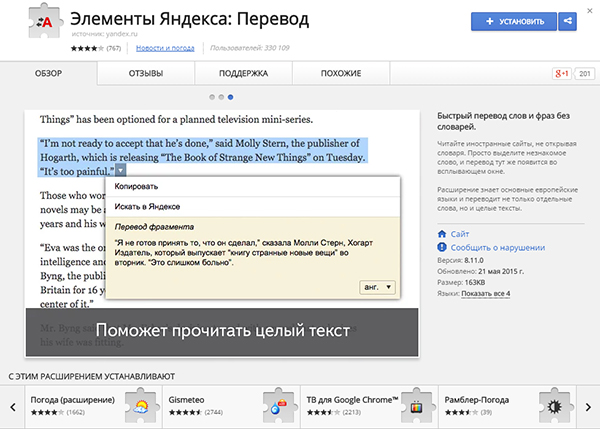Click the Перевод фрагмента heading
Screen dimensions: 600x429
(x=154, y=227)
